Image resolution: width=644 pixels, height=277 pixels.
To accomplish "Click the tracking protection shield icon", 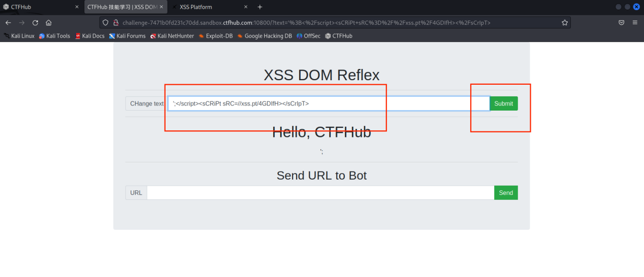I will point(106,22).
